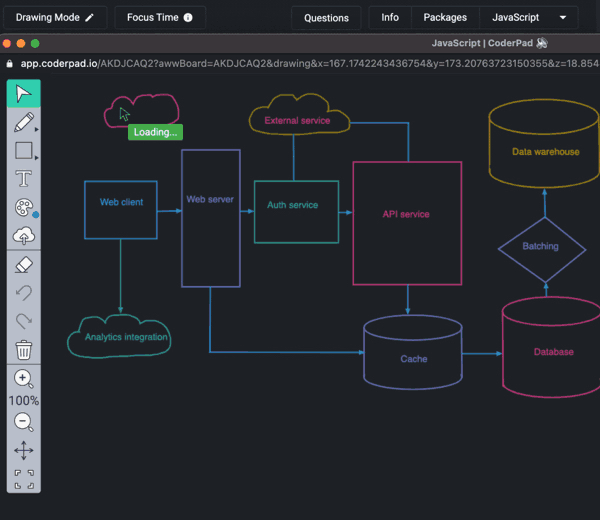Select the pencil drawing tool
Image resolution: width=600 pixels, height=520 pixels.
tap(24, 123)
